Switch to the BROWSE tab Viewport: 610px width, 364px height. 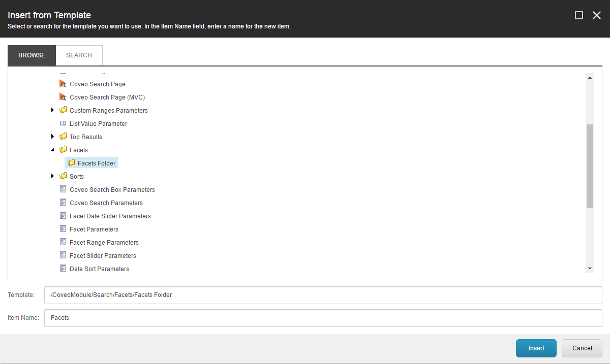[x=32, y=55]
